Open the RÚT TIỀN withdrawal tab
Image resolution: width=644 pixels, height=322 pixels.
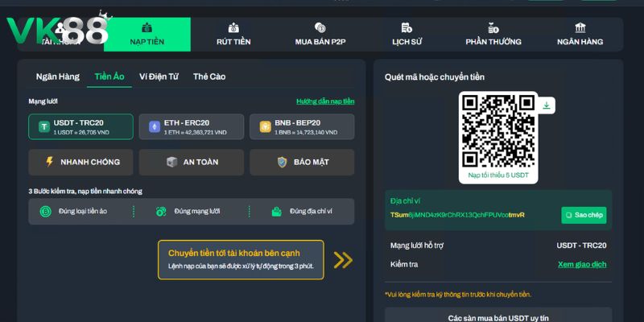(233, 35)
